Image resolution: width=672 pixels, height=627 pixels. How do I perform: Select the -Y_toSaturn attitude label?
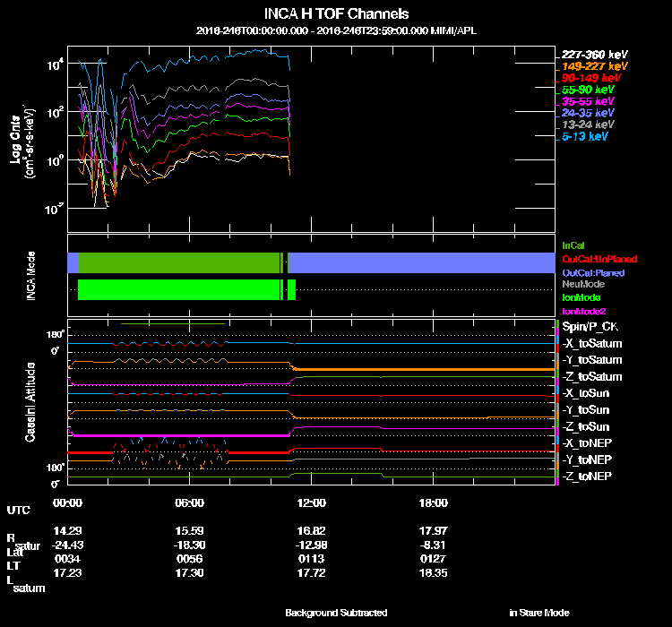pyautogui.click(x=592, y=360)
